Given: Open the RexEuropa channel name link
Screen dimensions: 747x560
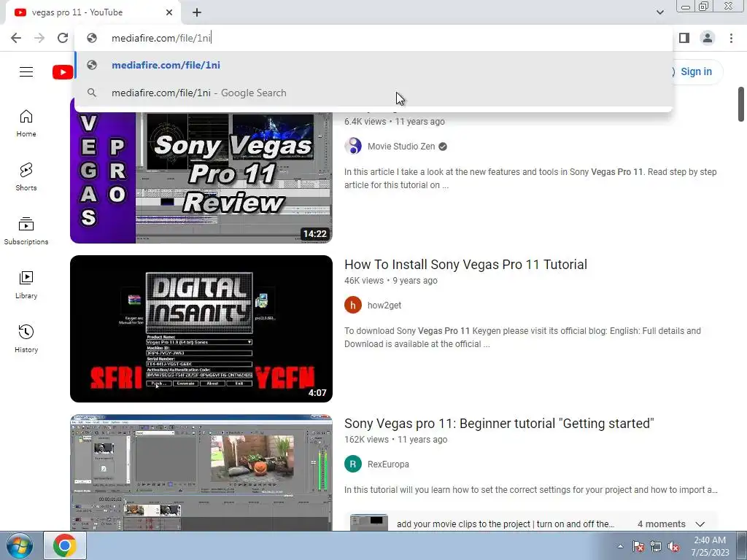Looking at the screenshot, I should 388,464.
